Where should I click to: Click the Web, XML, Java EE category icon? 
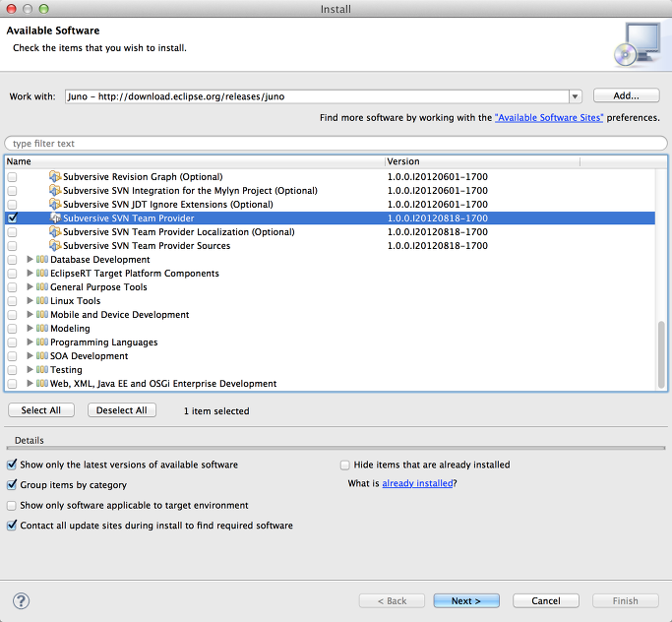(42, 383)
